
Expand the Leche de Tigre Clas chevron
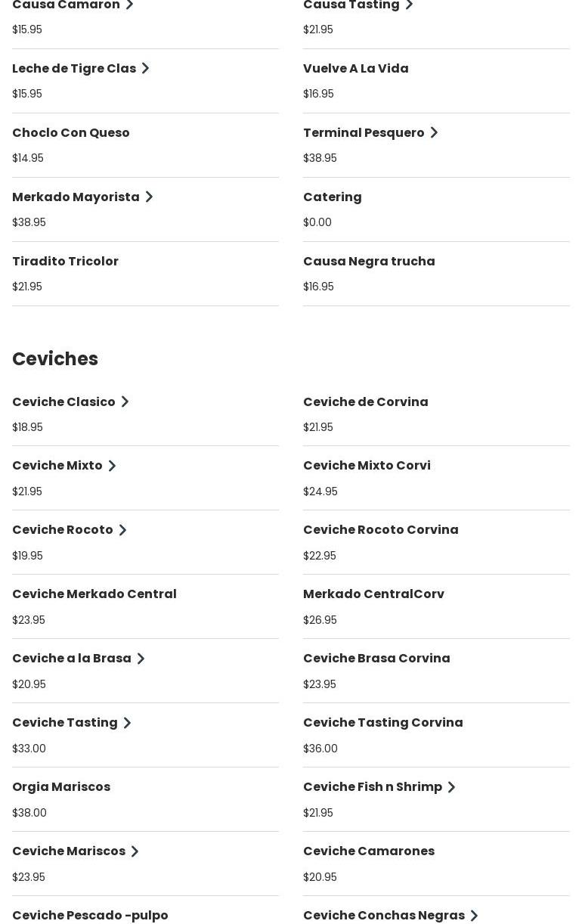pos(146,69)
